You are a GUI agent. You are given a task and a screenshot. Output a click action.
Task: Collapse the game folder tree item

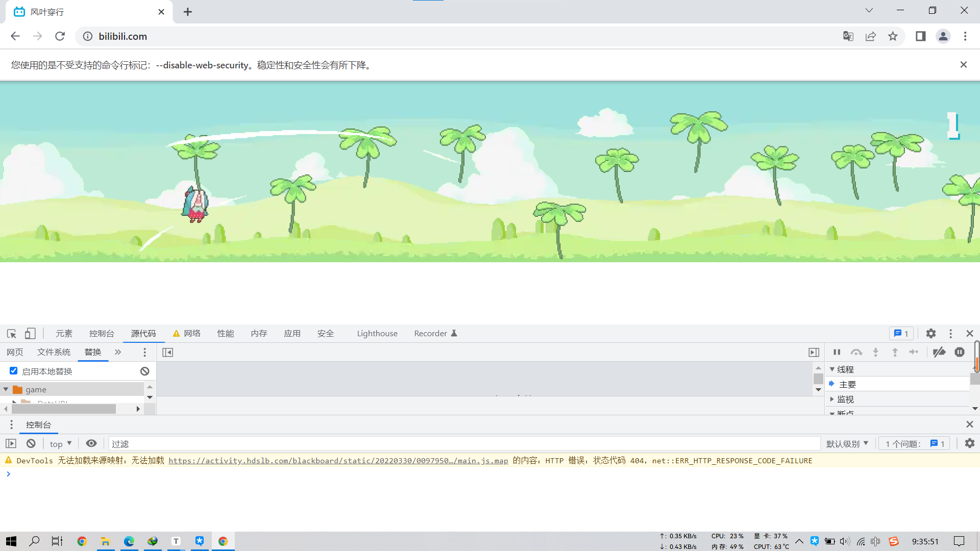pos(6,389)
